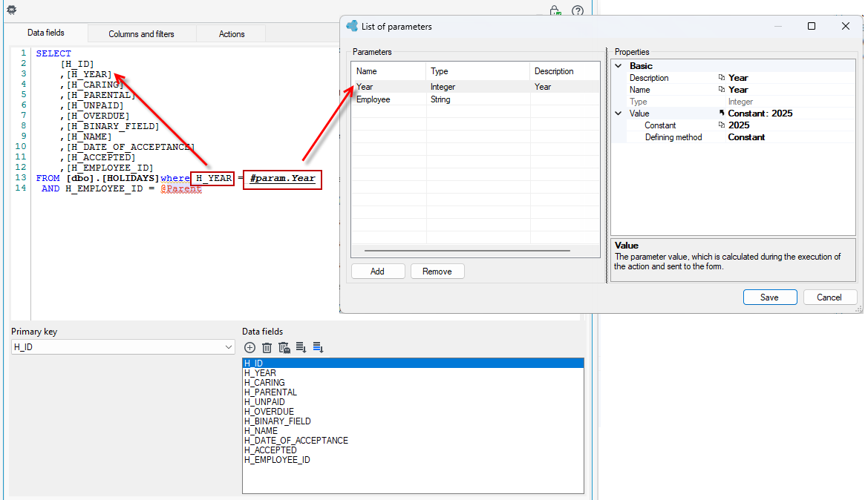Save the list of parameters
The image size is (868, 500).
(769, 297)
